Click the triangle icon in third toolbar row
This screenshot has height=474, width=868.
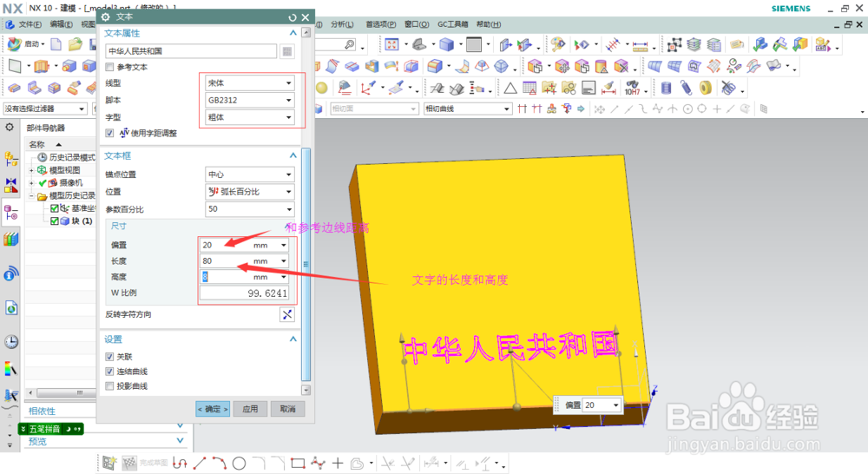pos(510,88)
